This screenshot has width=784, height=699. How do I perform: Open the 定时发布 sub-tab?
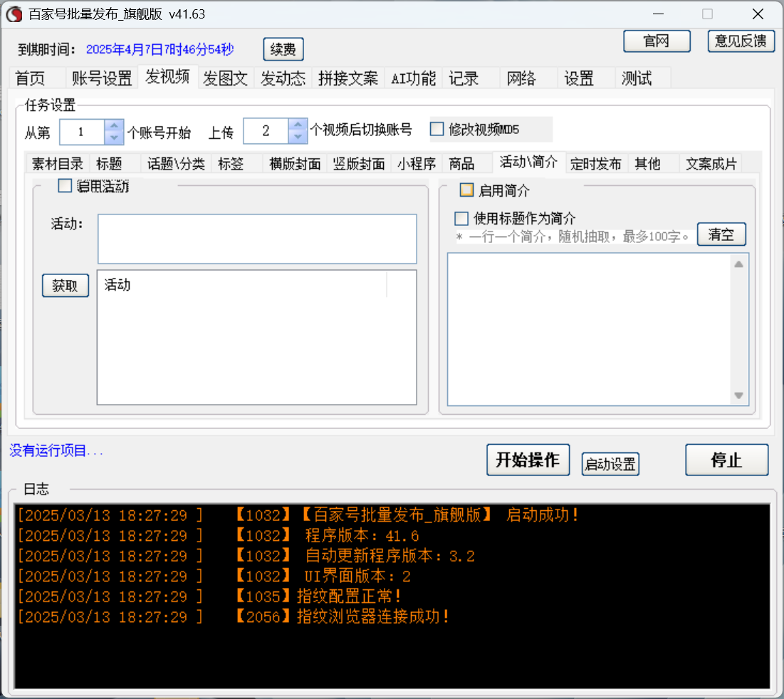595,164
